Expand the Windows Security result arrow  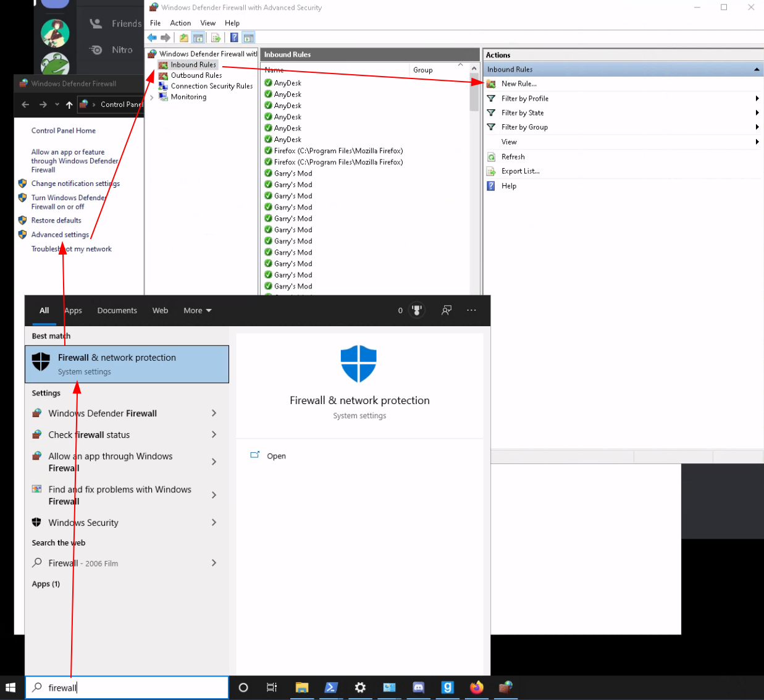(x=214, y=522)
